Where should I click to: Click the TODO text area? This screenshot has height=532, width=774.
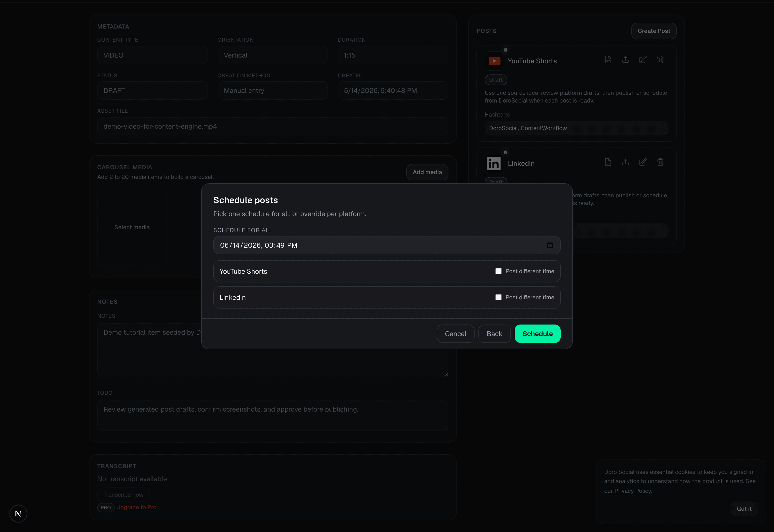pyautogui.click(x=273, y=415)
